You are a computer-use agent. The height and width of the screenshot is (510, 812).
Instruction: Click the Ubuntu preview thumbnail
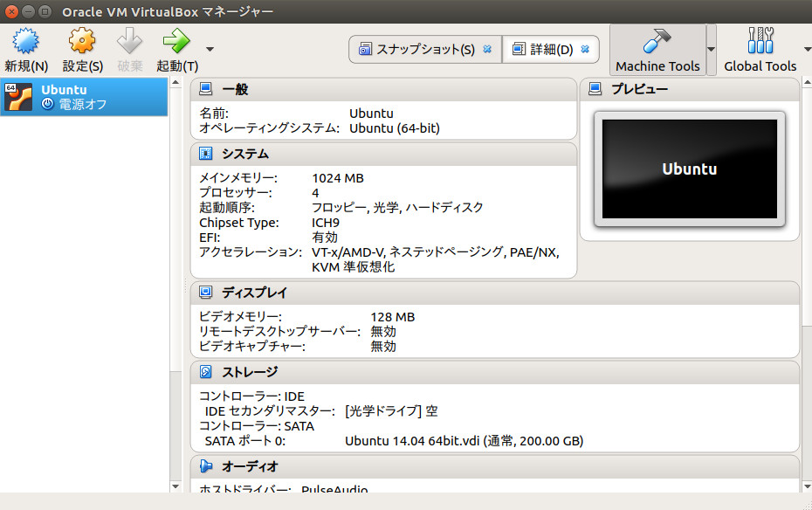[x=689, y=169]
